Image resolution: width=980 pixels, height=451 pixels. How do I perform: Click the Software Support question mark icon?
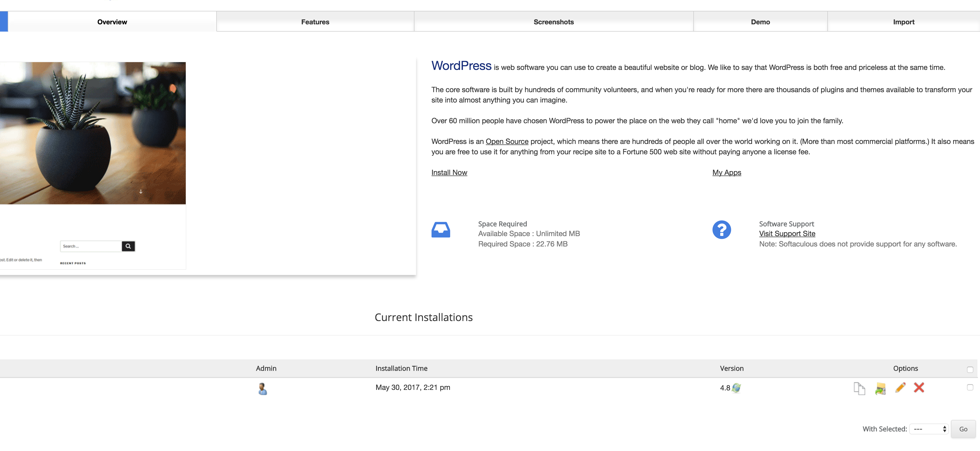(721, 230)
